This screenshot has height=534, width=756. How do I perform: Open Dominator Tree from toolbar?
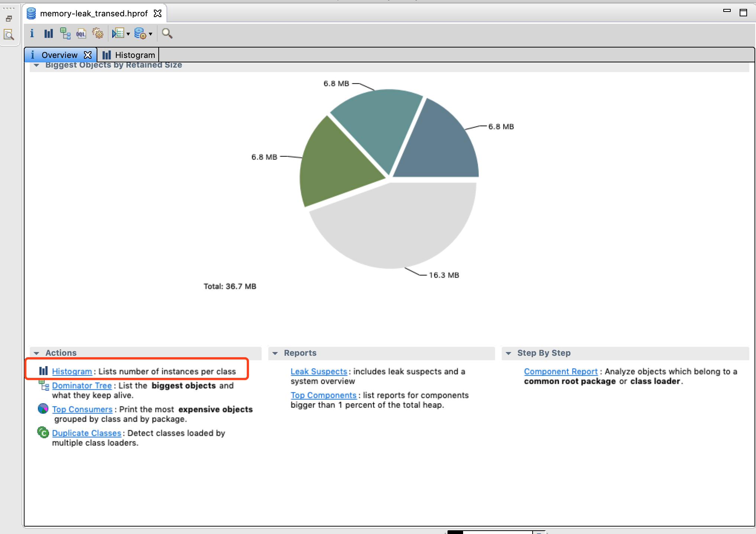[x=65, y=33]
